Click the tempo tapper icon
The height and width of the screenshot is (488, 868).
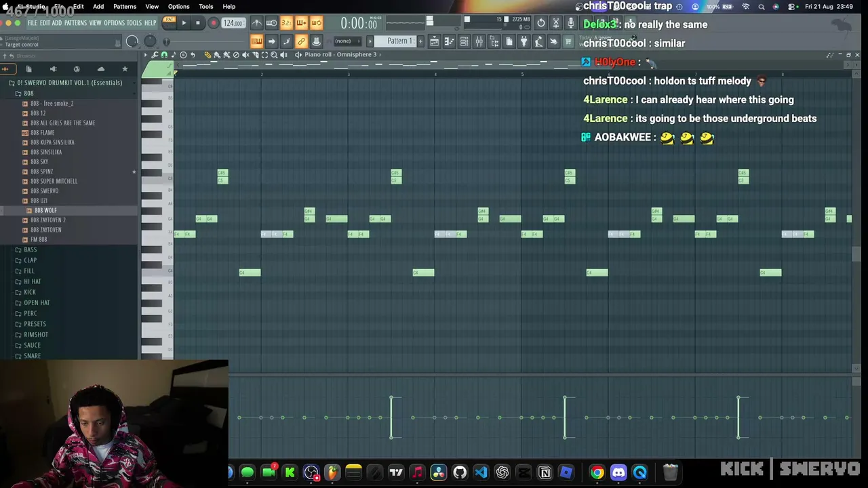(x=538, y=41)
